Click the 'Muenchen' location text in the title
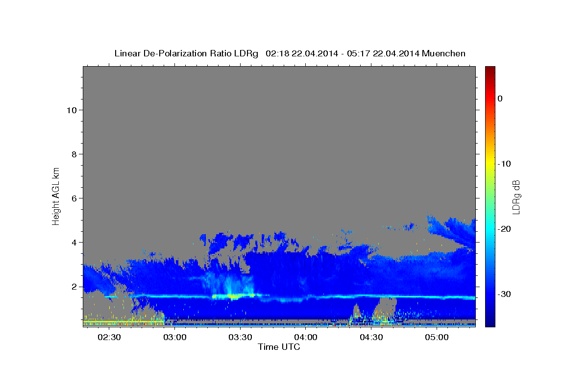588x392 pixels. [x=443, y=53]
